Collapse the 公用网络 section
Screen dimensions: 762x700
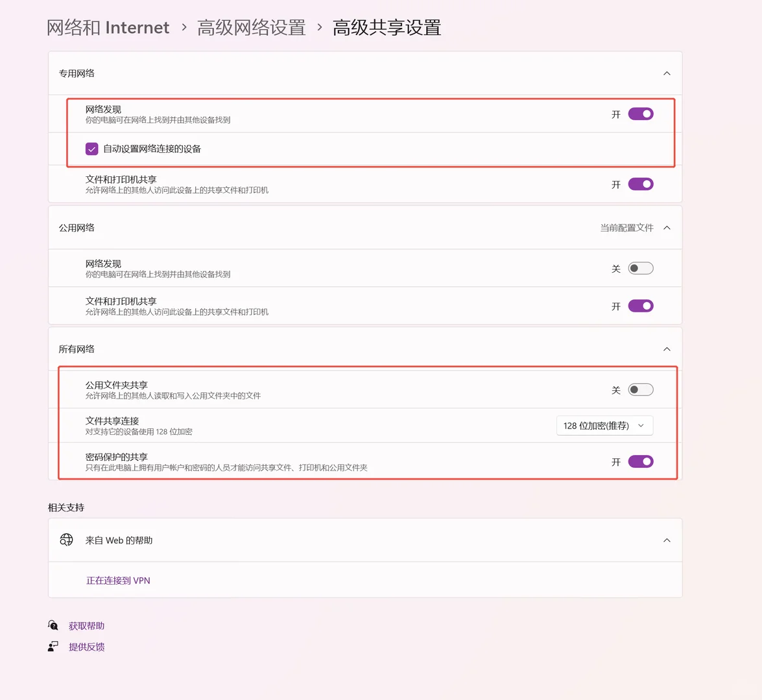667,227
